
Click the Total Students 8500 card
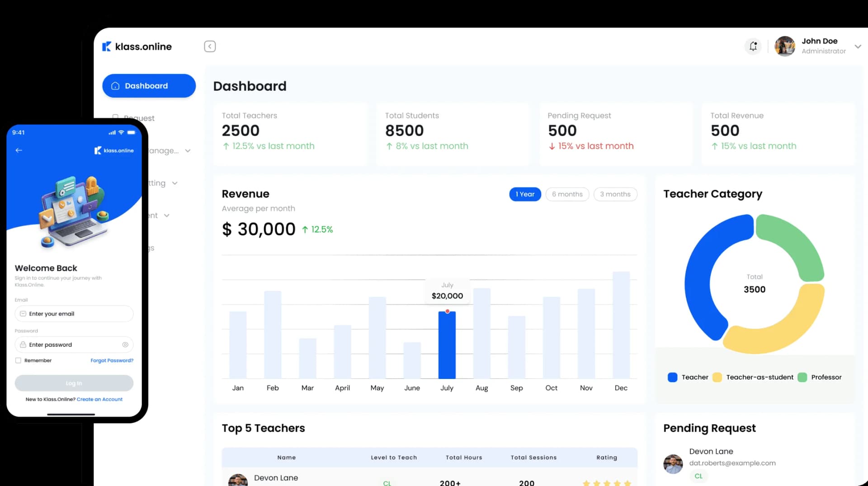click(453, 134)
